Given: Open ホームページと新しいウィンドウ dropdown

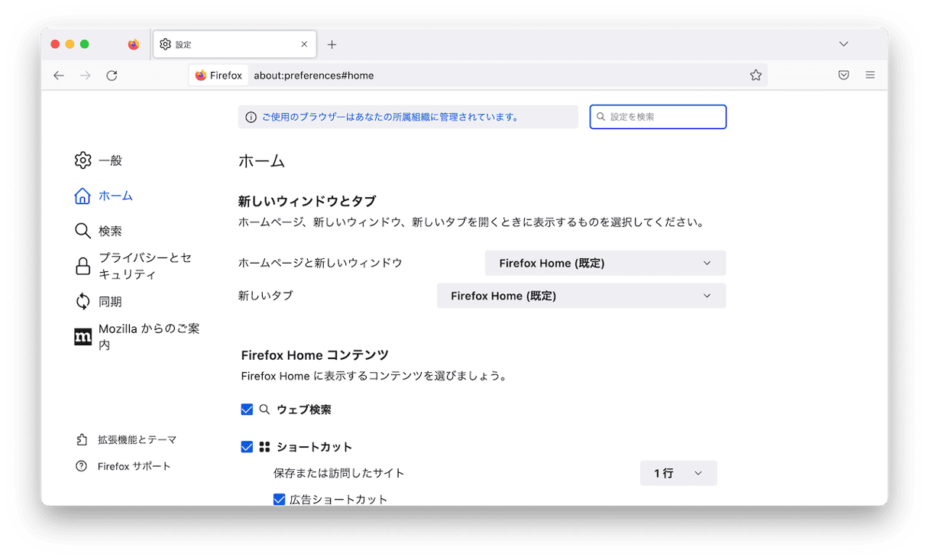Looking at the screenshot, I should click(x=605, y=263).
